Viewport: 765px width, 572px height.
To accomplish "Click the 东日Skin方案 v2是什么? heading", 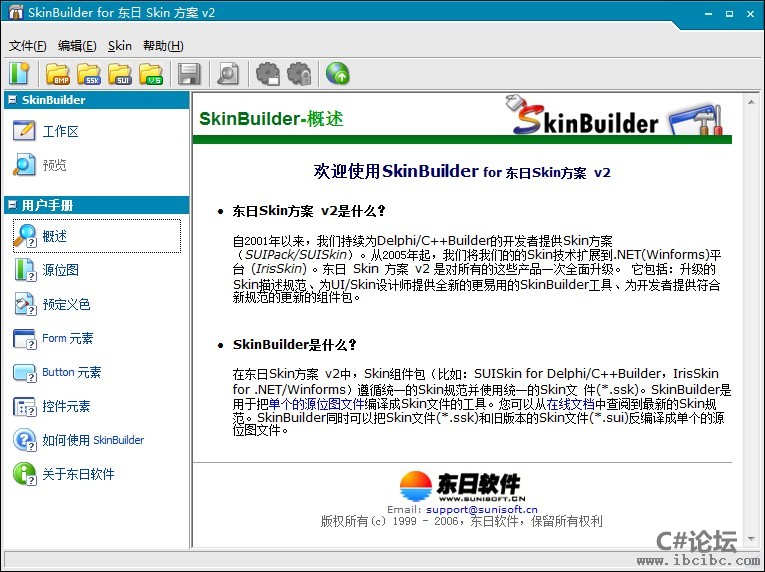I will click(x=309, y=211).
